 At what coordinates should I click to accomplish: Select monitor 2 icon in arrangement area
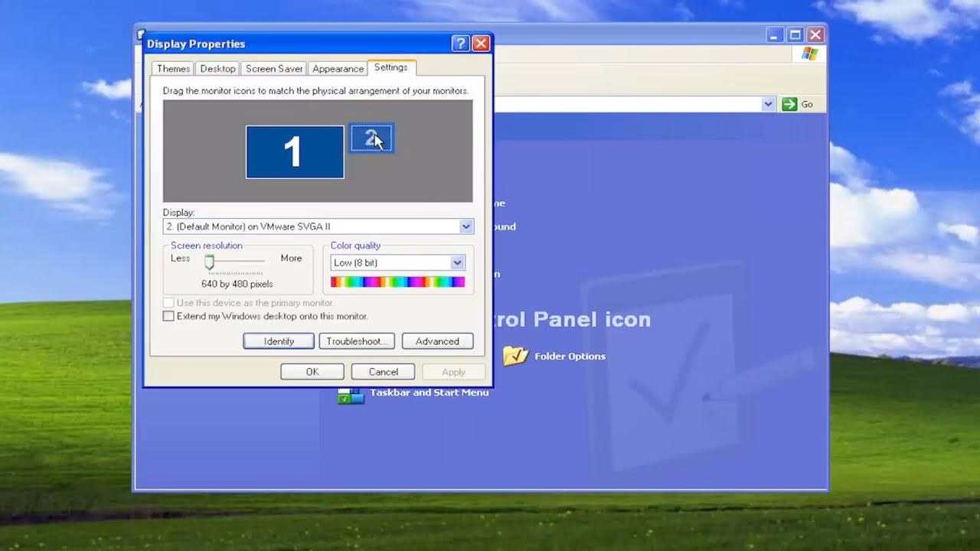pyautogui.click(x=371, y=139)
